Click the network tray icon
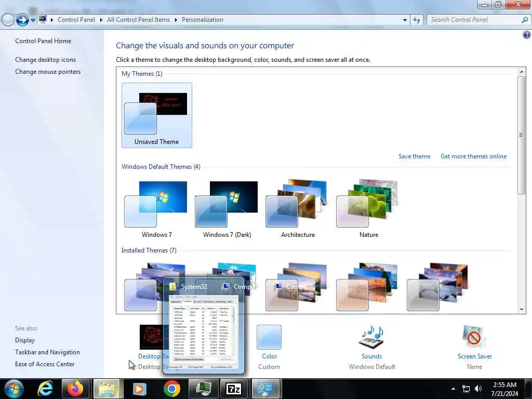The height and width of the screenshot is (399, 532). 466,389
